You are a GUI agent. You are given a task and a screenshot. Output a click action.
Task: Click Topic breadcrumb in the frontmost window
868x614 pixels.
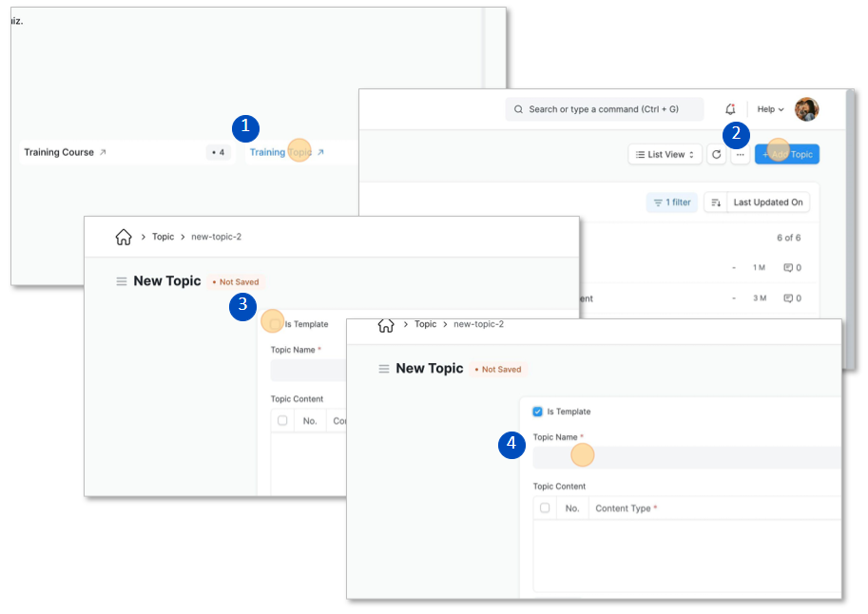tap(425, 324)
